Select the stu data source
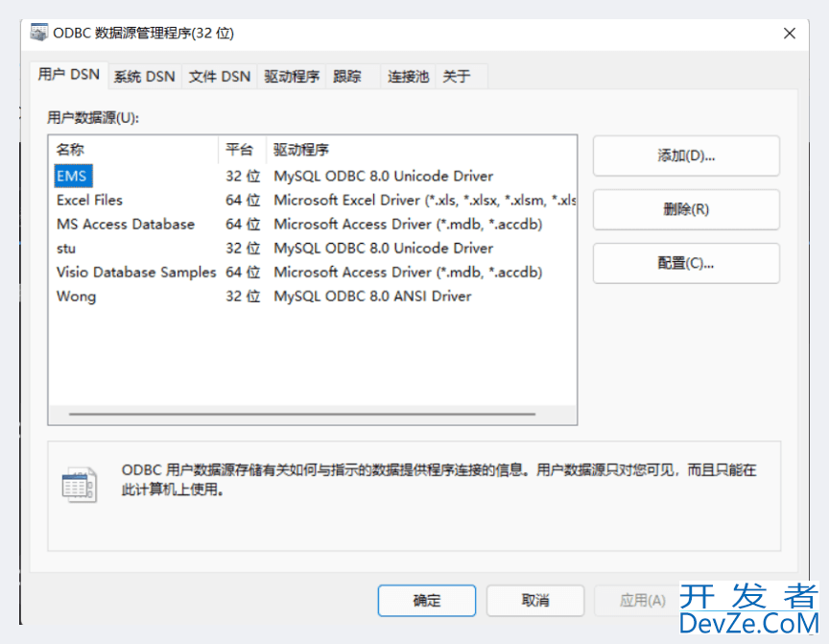The height and width of the screenshot is (644, 829). (66, 249)
